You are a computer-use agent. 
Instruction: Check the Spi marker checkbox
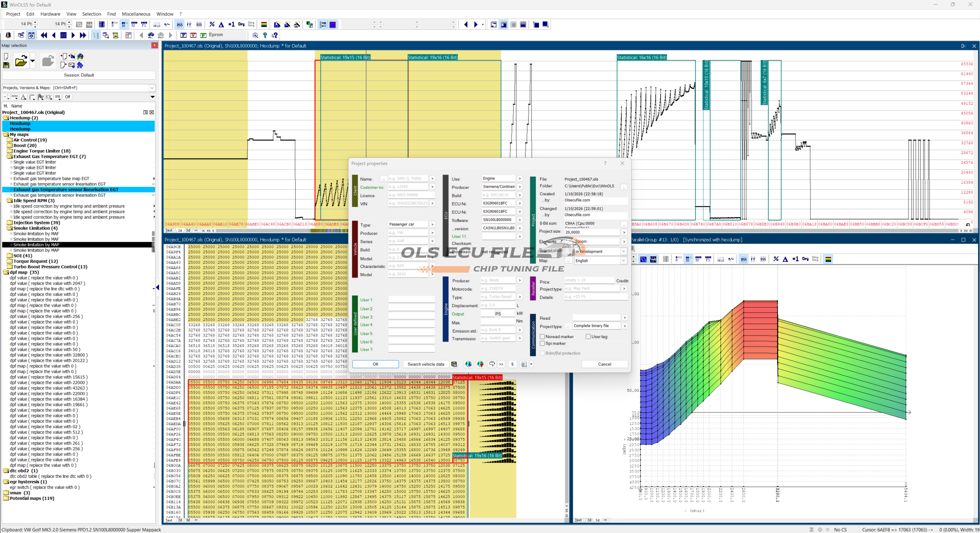point(542,343)
